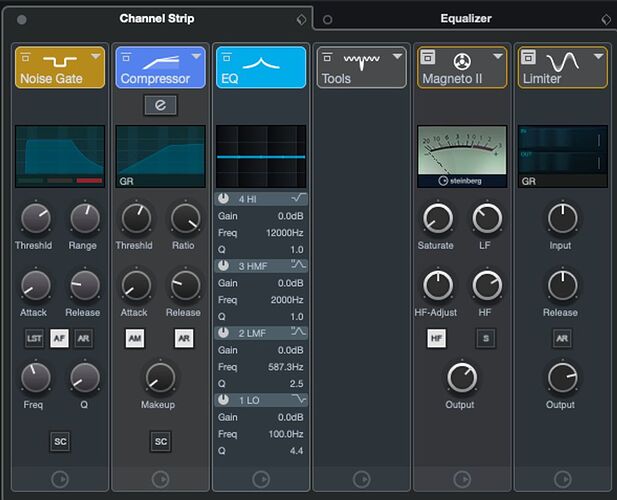Screen dimensions: 617x500
Task: Select the 4 HI band filter type icon
Action: tap(299, 198)
